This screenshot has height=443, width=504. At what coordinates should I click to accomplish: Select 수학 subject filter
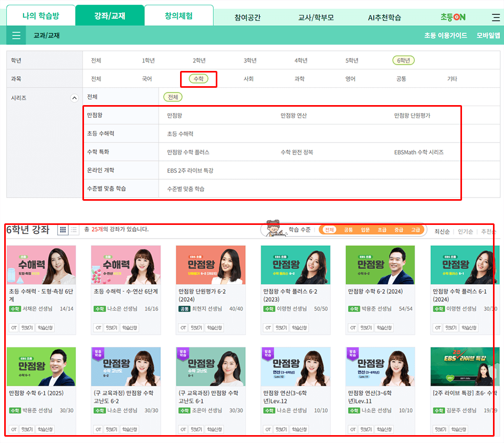coord(198,79)
